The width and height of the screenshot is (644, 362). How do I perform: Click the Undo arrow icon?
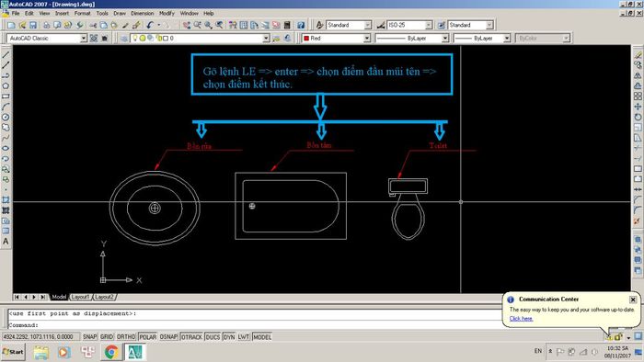pyautogui.click(x=150, y=25)
